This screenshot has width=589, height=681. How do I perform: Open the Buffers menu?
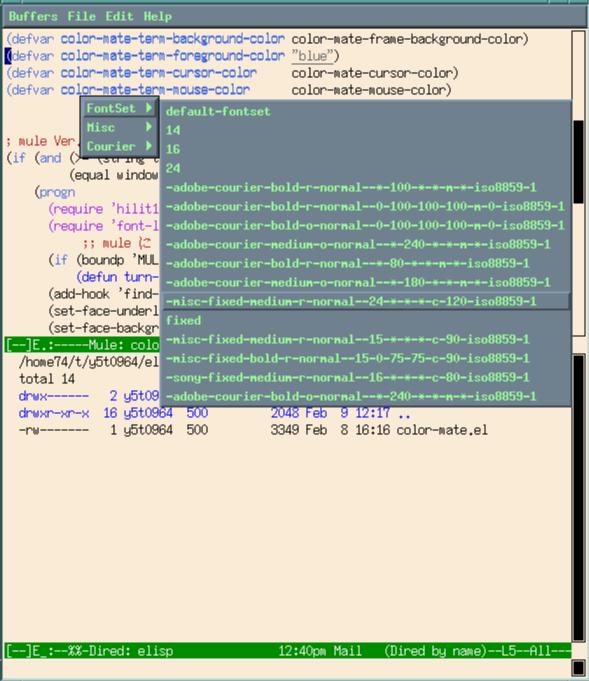coord(33,17)
